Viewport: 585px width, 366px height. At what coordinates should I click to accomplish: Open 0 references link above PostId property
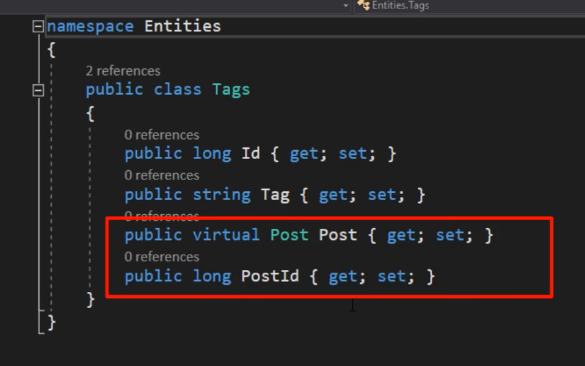(162, 257)
